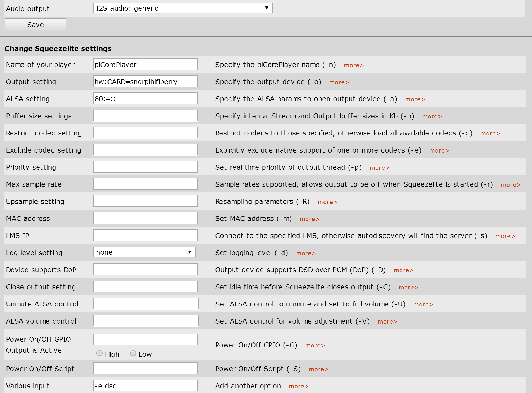Edit the Name of your player field
The height and width of the screenshot is (393, 532).
pos(145,64)
